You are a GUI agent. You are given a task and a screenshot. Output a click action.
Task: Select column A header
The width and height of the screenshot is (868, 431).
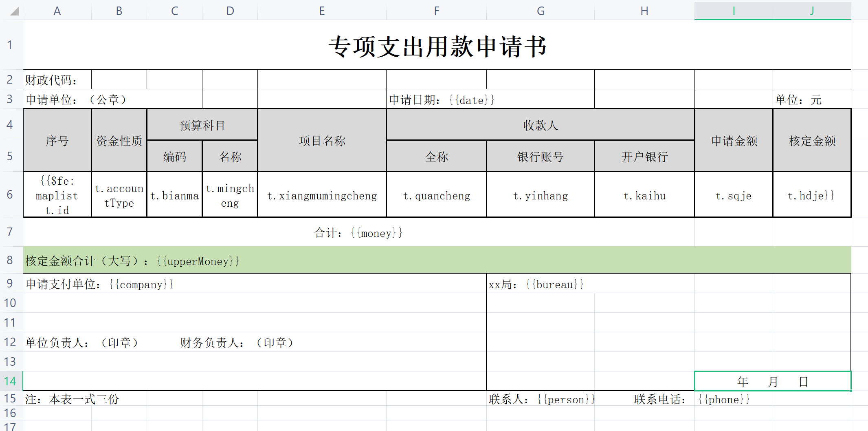click(x=57, y=11)
